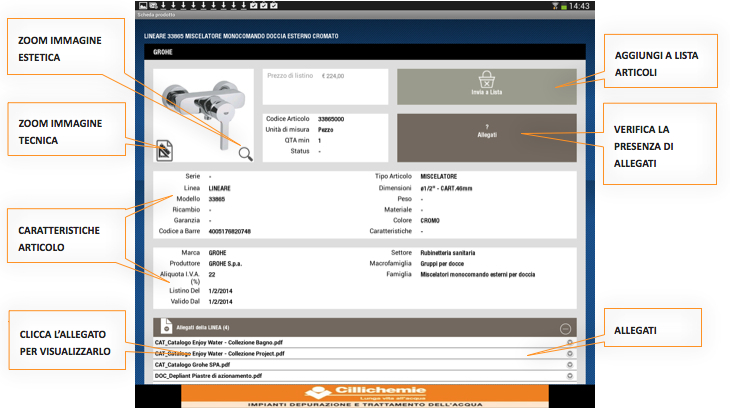The height and width of the screenshot is (408, 730).
Task: Click circle icon on Depliant Piastre row
Action: click(x=569, y=376)
